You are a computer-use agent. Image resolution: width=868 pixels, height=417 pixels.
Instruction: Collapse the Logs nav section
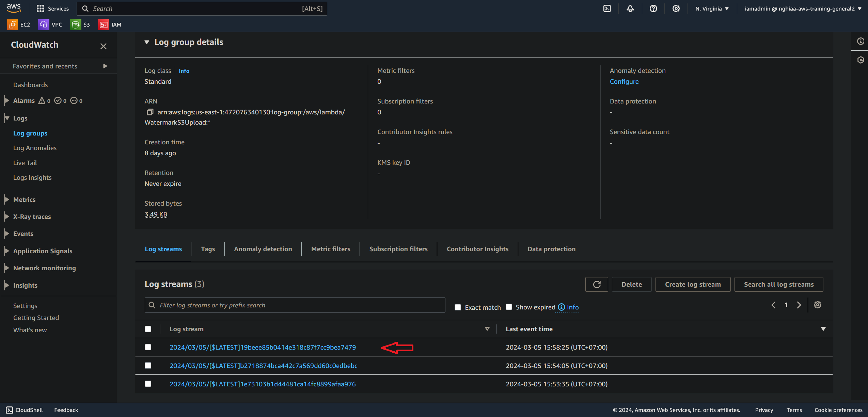(7, 118)
